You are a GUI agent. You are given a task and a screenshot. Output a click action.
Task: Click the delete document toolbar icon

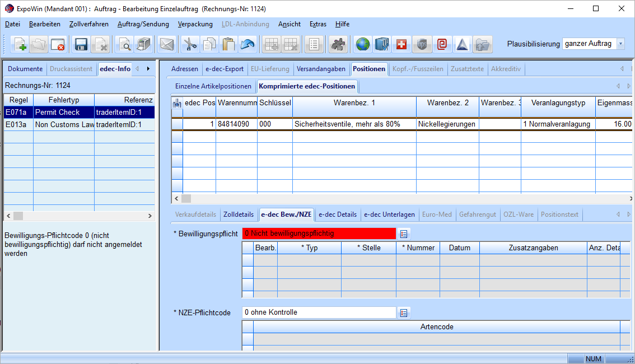coord(100,44)
